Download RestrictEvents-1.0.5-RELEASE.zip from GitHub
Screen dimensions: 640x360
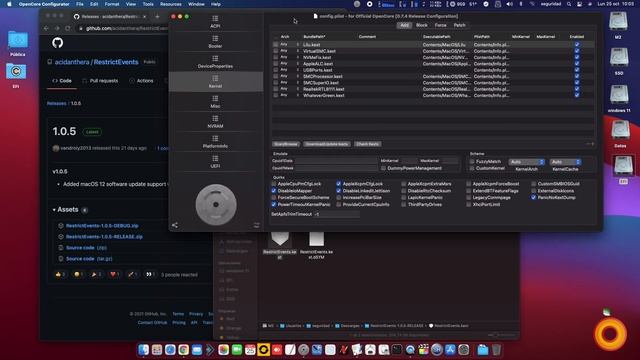click(x=104, y=237)
